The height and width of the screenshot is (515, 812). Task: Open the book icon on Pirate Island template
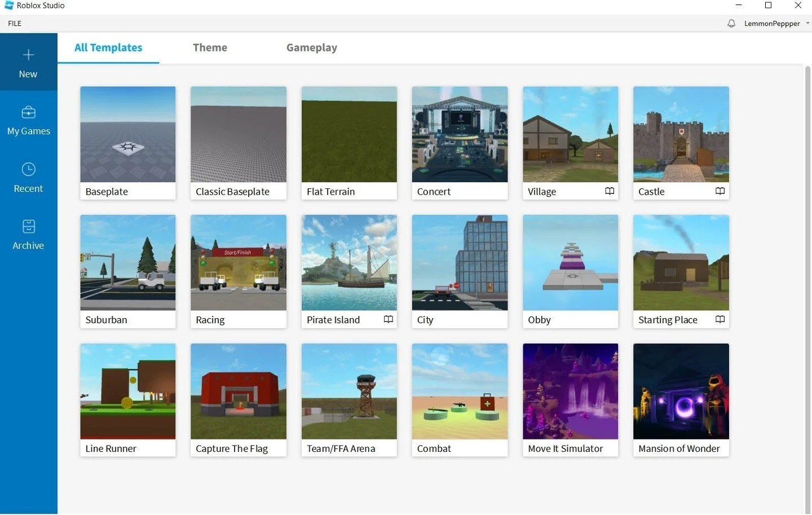pyautogui.click(x=389, y=319)
